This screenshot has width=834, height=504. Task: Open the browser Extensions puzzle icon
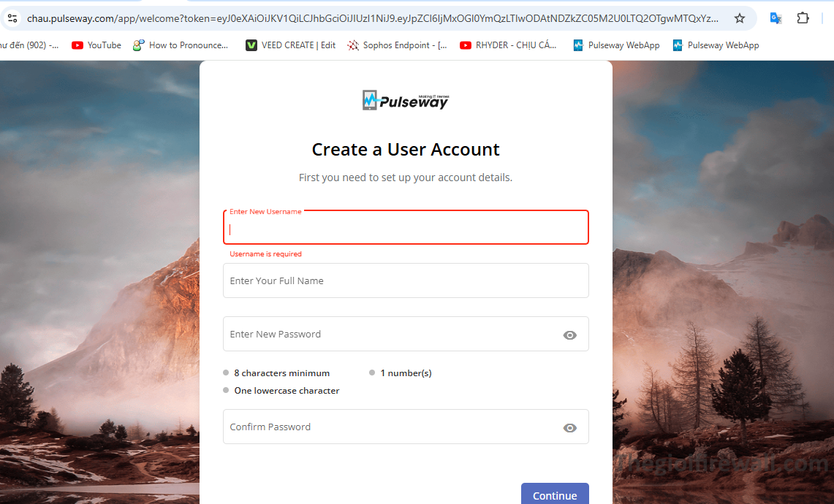(x=803, y=18)
